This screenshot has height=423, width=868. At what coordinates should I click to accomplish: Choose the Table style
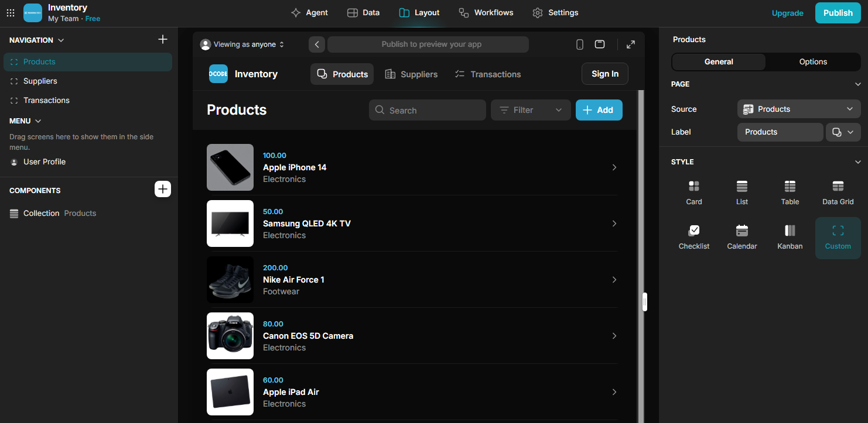[x=790, y=193]
